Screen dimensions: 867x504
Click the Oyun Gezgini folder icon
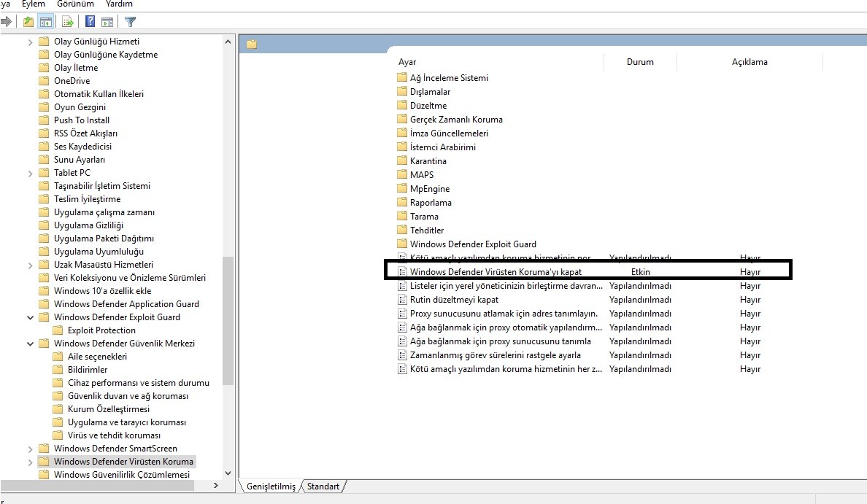click(44, 106)
